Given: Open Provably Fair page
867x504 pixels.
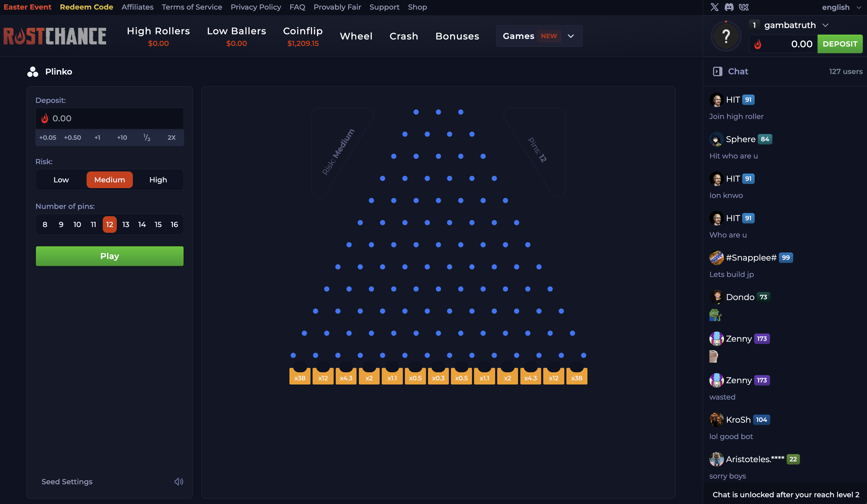Looking at the screenshot, I should (337, 7).
